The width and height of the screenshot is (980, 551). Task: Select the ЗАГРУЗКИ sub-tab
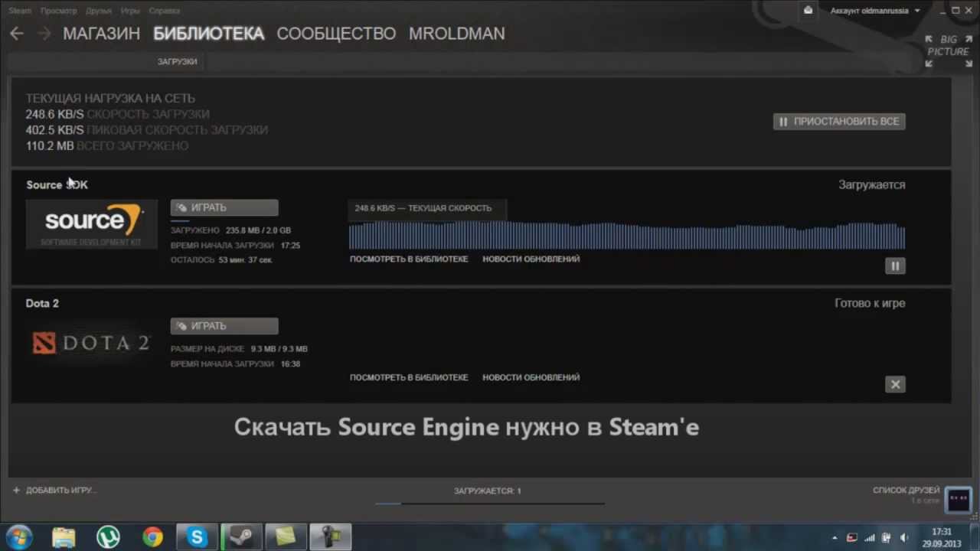[x=177, y=61]
